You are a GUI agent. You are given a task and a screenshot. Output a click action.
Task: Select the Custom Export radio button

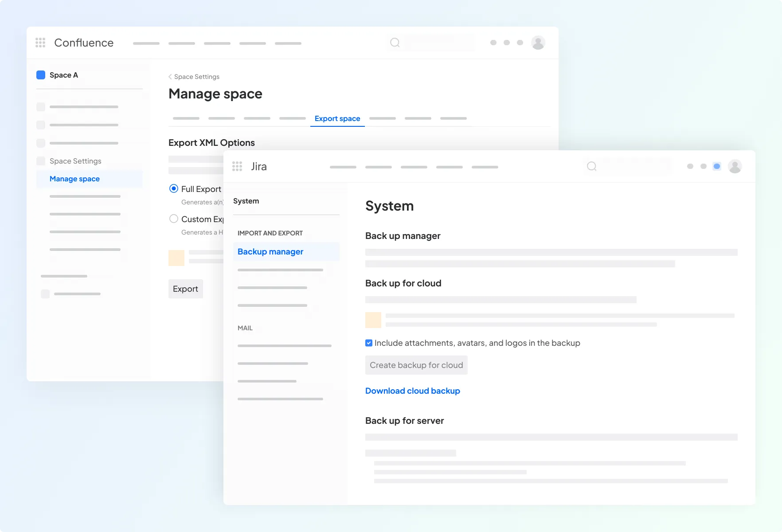(x=174, y=219)
